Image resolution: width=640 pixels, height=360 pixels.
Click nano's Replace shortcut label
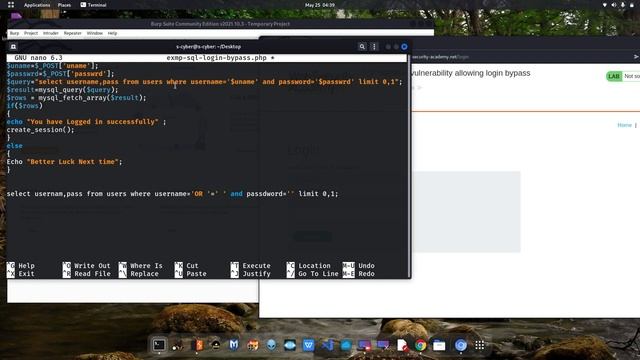point(144,274)
